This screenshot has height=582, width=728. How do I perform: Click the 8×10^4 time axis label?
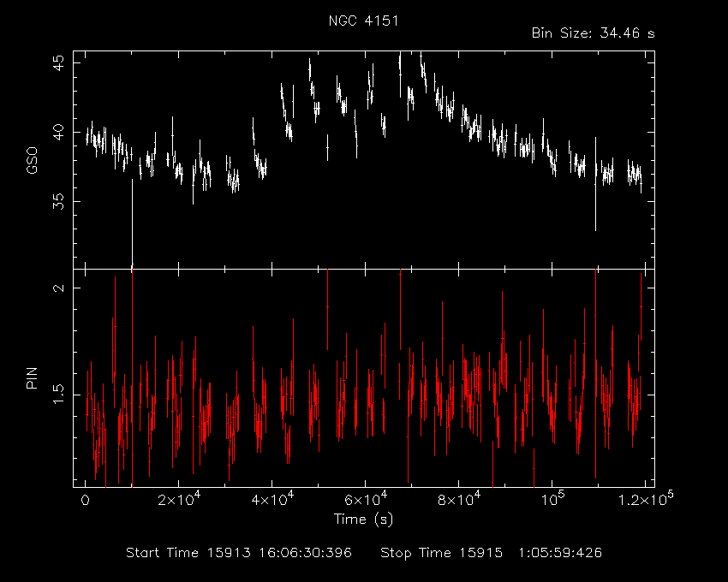pos(459,499)
